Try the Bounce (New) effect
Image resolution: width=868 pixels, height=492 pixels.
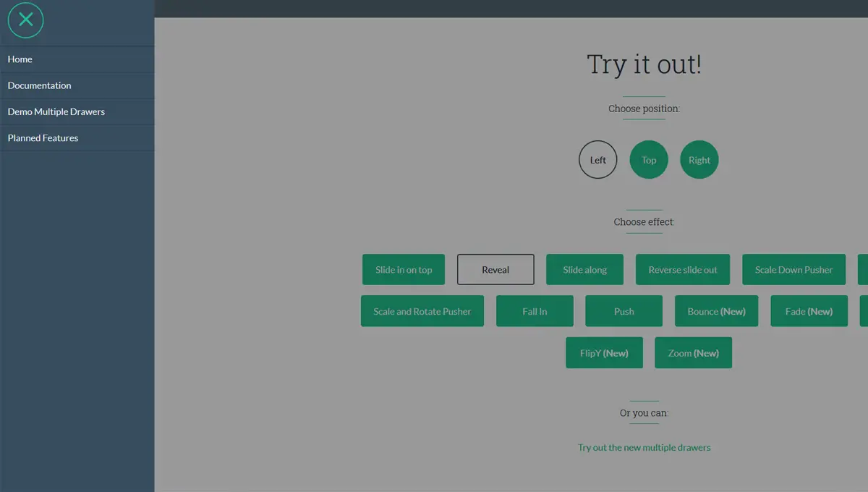tap(716, 310)
